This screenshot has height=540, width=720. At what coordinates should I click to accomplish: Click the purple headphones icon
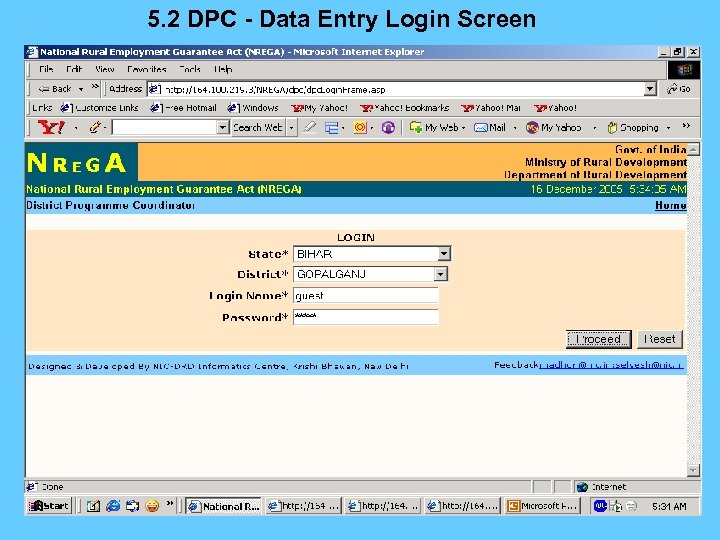coord(388,128)
